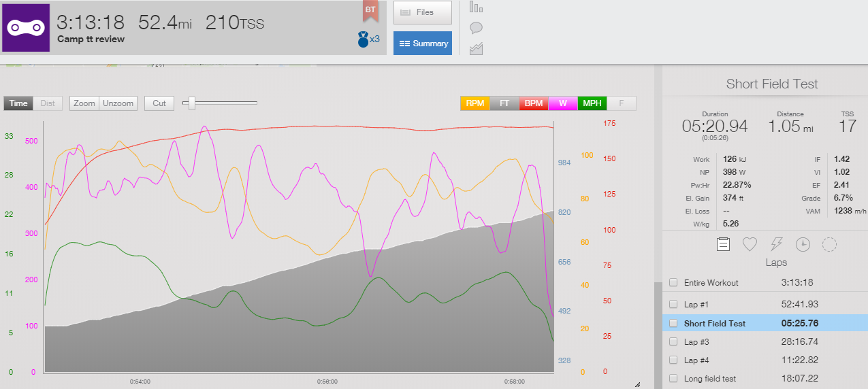Click the Unzoom button
This screenshot has height=389, width=868.
pyautogui.click(x=118, y=103)
